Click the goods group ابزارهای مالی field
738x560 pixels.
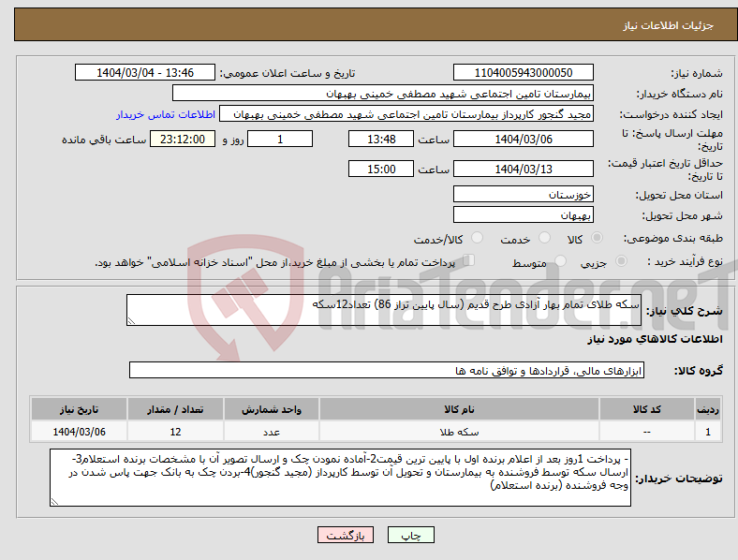pos(387,370)
